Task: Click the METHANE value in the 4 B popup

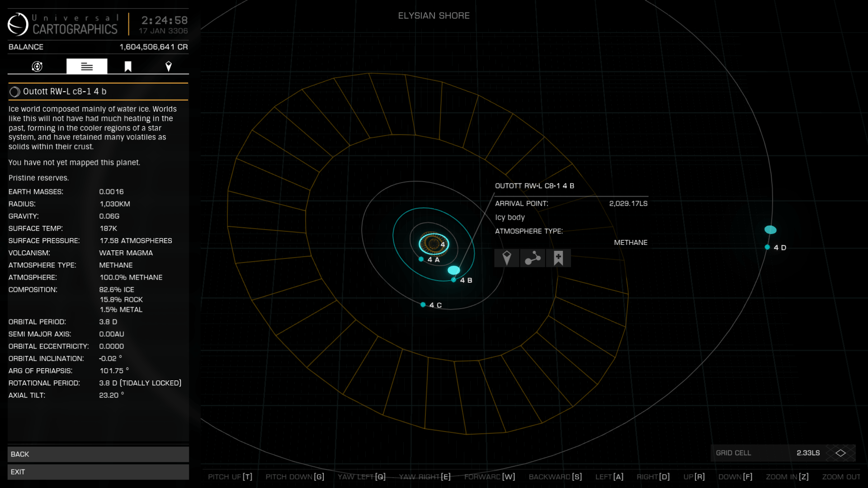Action: (x=631, y=243)
